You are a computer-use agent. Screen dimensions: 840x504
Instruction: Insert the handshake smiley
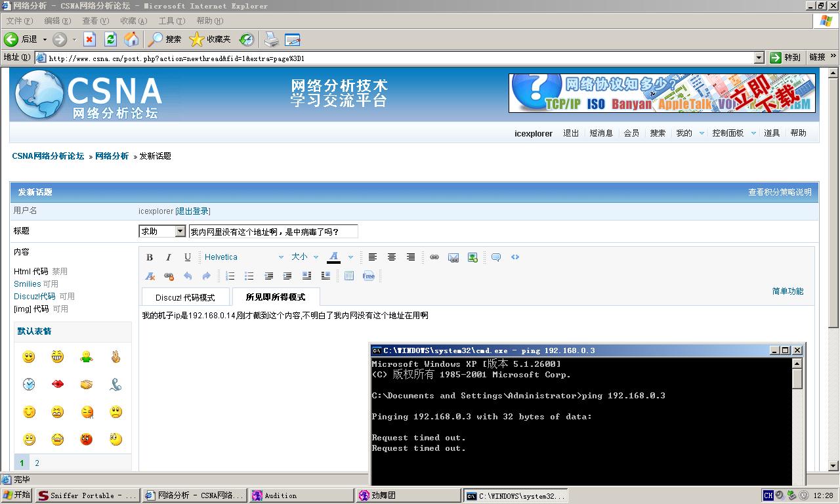coord(87,385)
